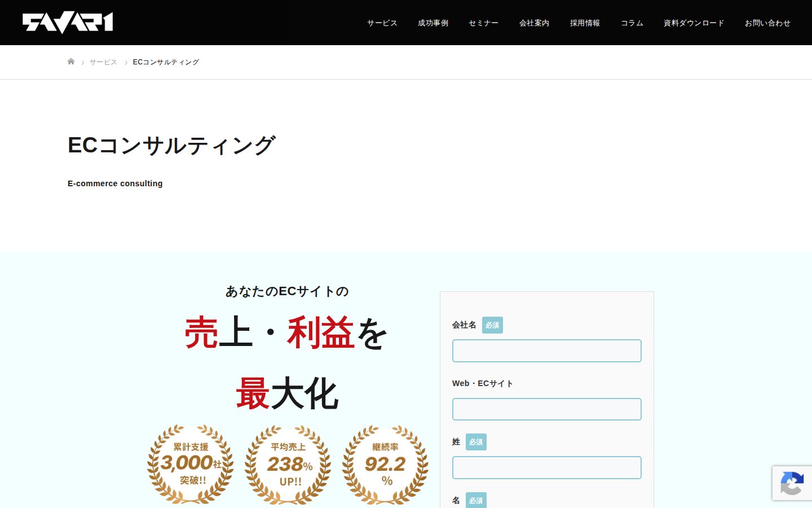Click the 必須 tag beside 姓
The image size is (812, 508).
476,442
